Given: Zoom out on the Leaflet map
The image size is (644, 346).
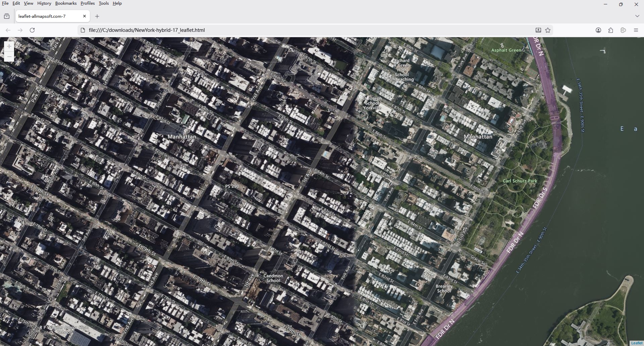Looking at the screenshot, I should [9, 57].
